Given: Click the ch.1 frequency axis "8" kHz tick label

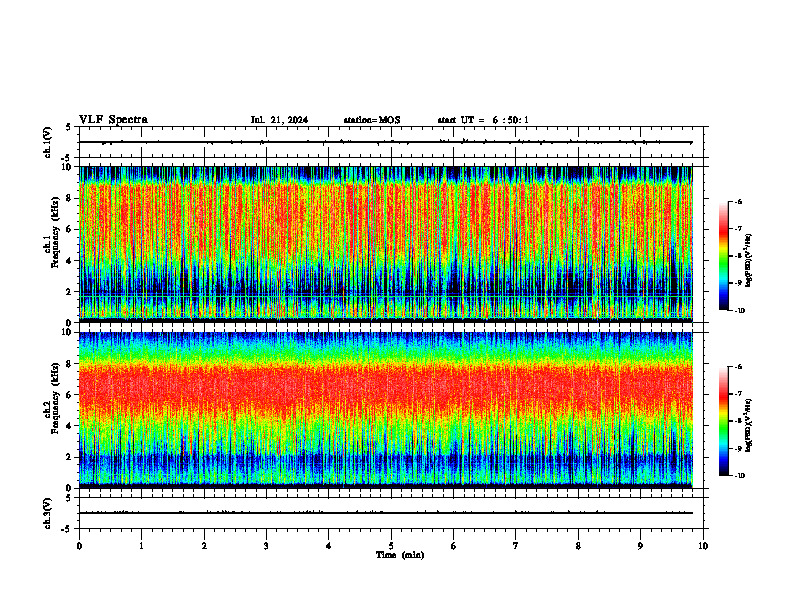Looking at the screenshot, I should pos(69,198).
